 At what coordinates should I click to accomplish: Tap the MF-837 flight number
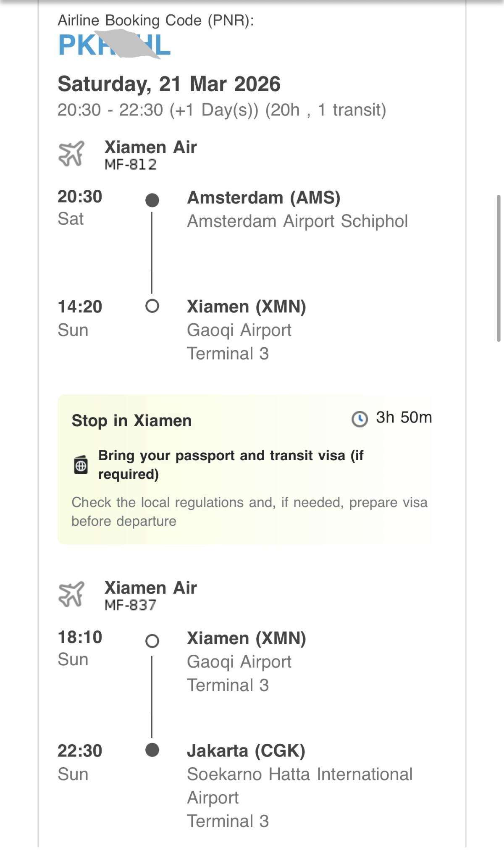(x=130, y=605)
